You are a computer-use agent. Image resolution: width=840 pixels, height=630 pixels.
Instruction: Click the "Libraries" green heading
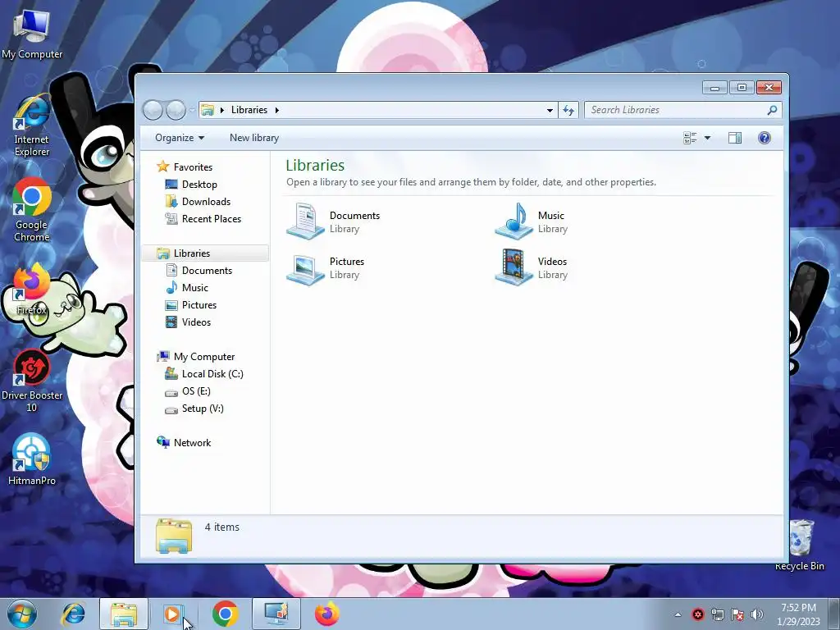(x=315, y=165)
